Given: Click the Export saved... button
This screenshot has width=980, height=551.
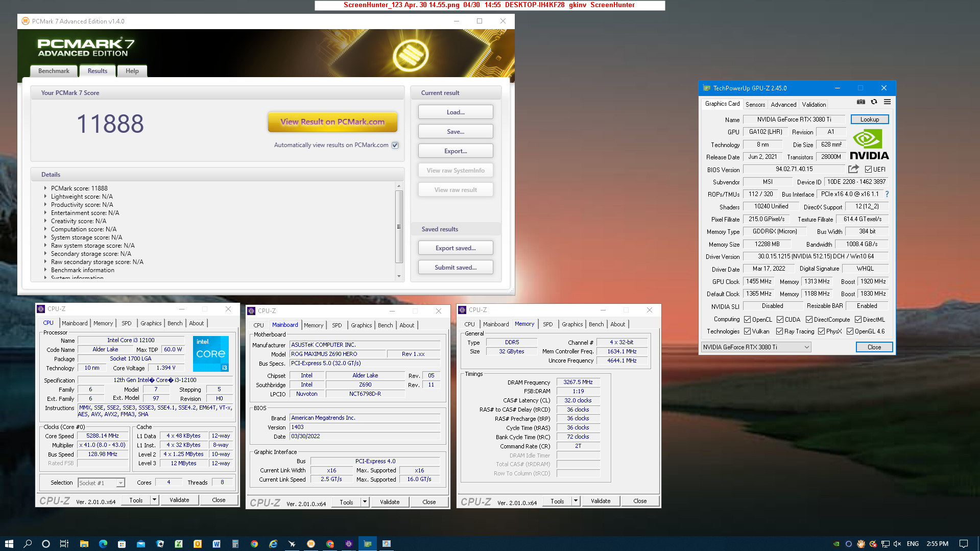Looking at the screenshot, I should click(456, 248).
